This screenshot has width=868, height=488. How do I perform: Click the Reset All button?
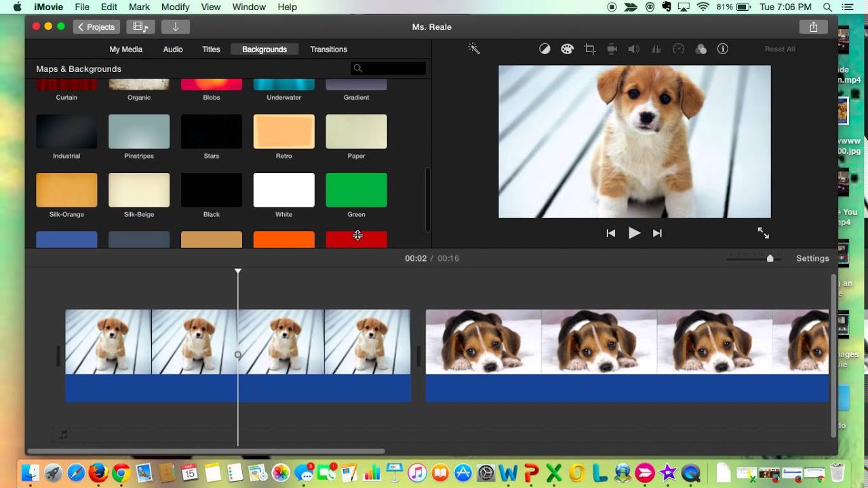[x=780, y=49]
